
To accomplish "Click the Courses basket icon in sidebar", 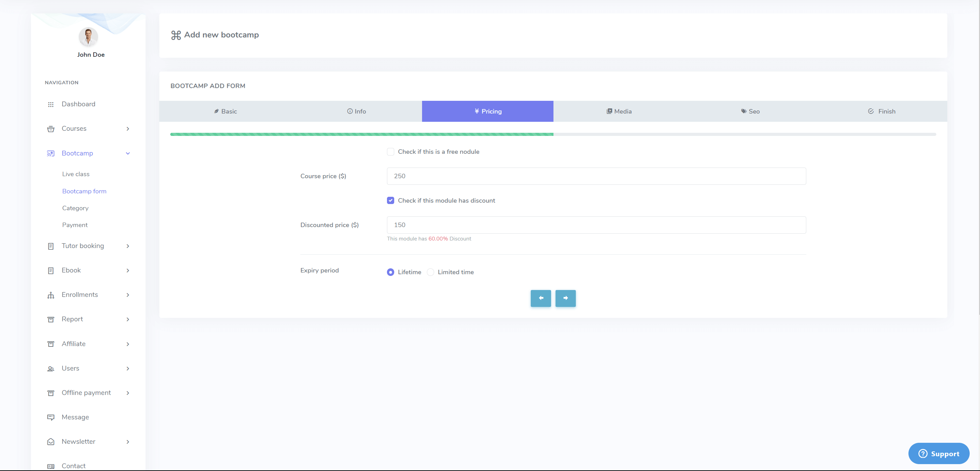I will pyautogui.click(x=51, y=129).
